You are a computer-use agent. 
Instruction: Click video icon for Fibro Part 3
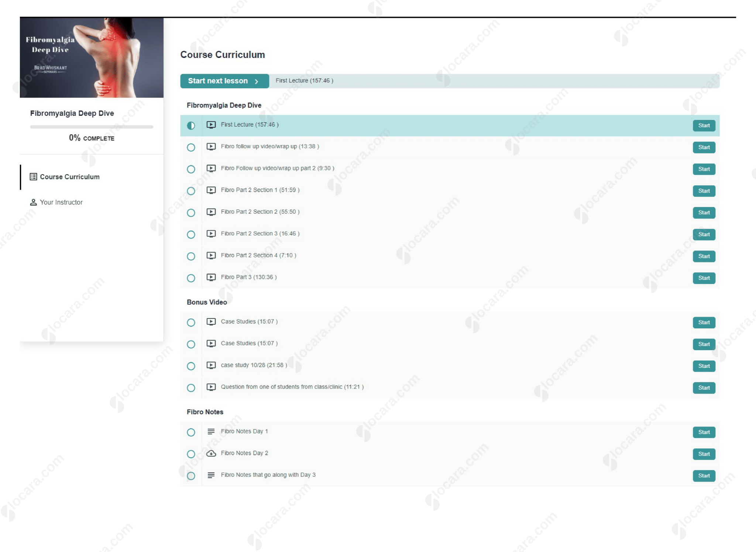[211, 277]
